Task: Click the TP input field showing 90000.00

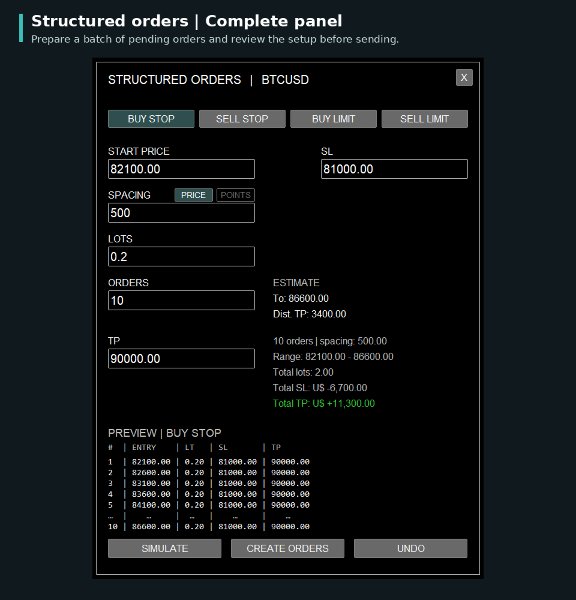Action: tap(181, 359)
